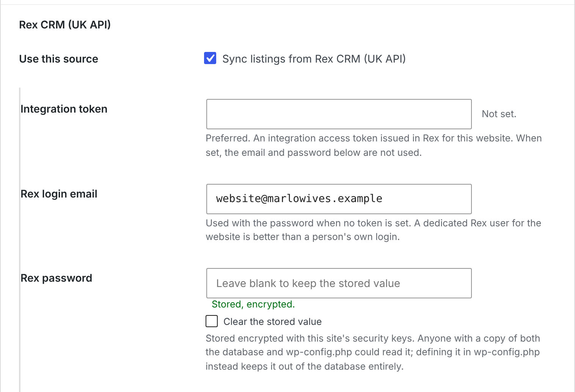Click the Rex CRM (UK API) heading
The height and width of the screenshot is (392, 575).
coord(65,25)
